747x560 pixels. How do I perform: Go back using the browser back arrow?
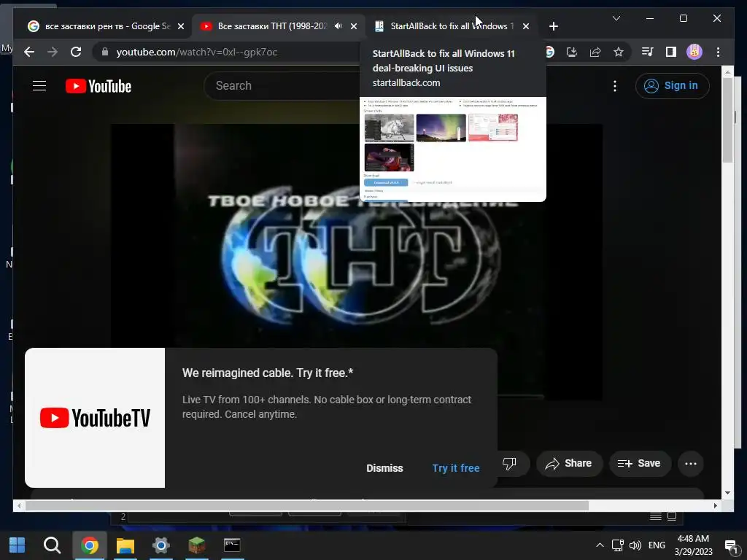[x=29, y=52]
